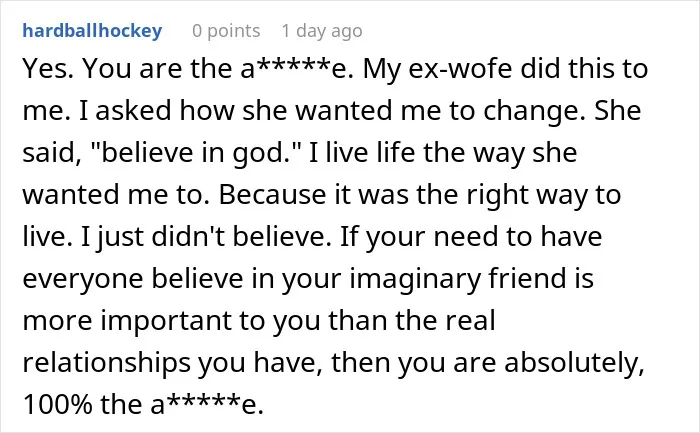
Task: Click the word "relationships" in the comment
Action: click(106, 362)
